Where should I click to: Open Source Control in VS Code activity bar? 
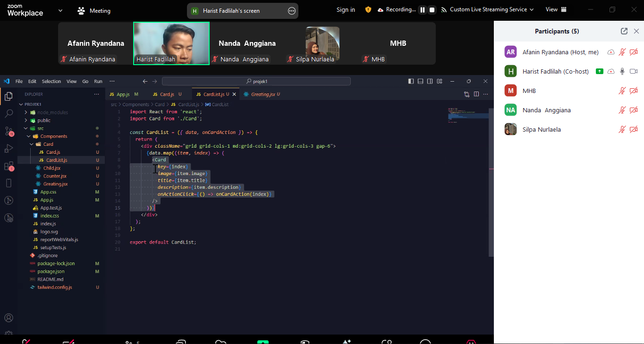(8, 131)
